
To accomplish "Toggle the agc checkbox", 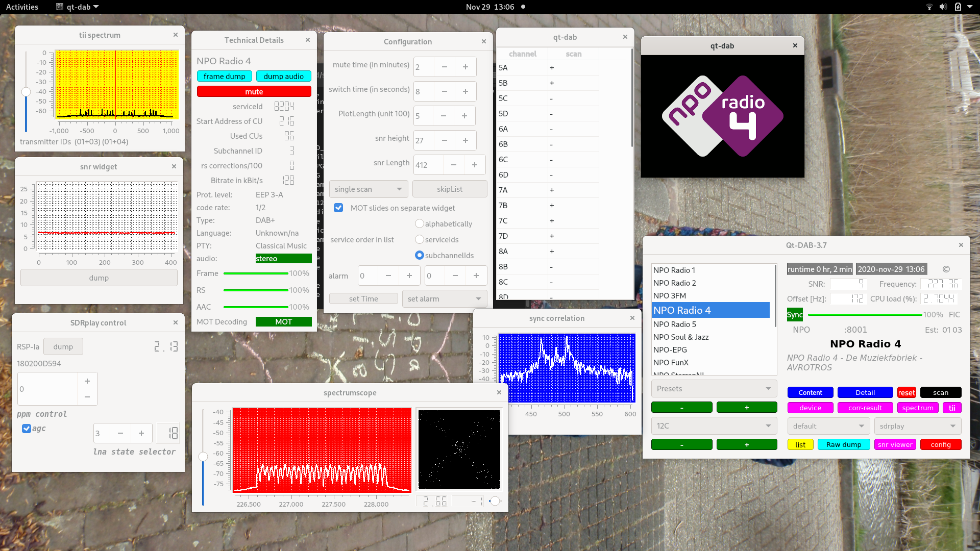I will pyautogui.click(x=27, y=429).
